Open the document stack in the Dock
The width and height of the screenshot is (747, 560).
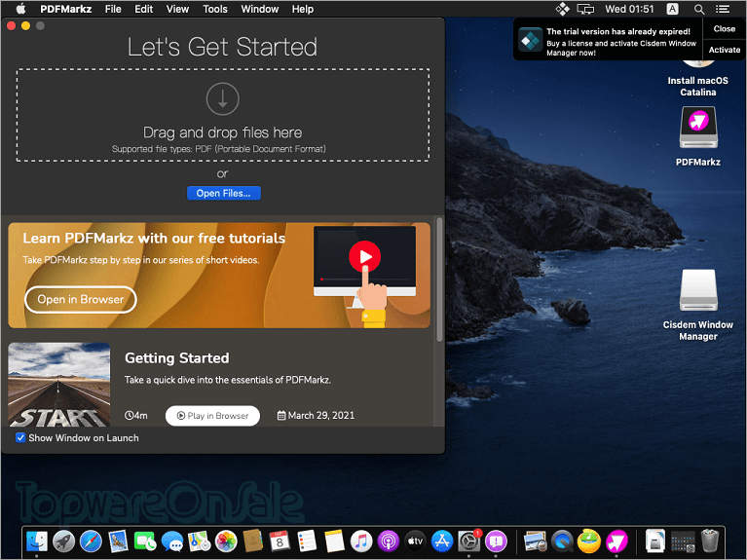click(x=655, y=541)
